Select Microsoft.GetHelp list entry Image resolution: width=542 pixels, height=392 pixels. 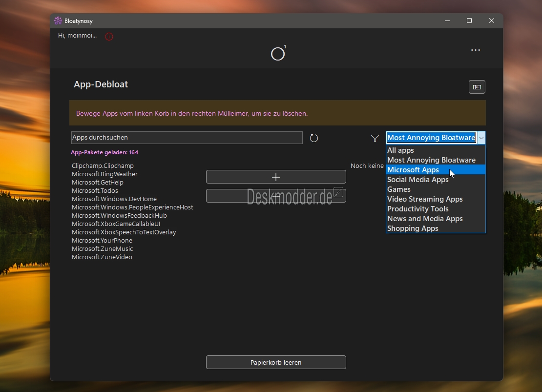click(x=98, y=183)
